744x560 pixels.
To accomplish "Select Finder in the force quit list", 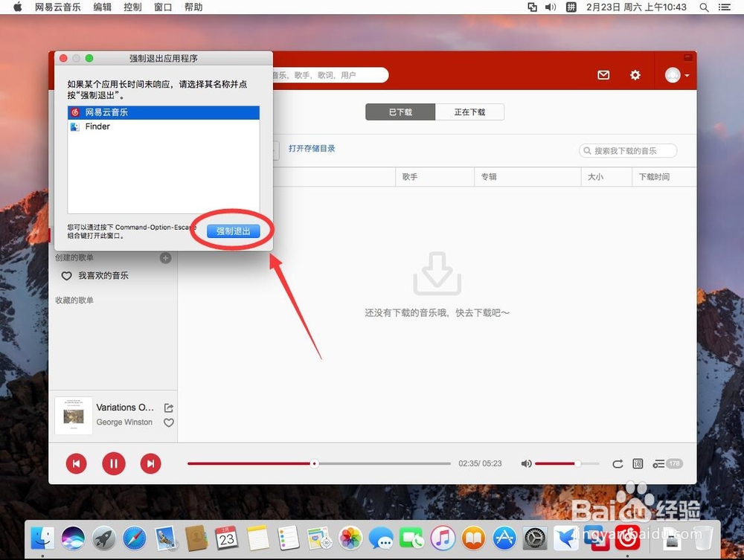I will (x=163, y=126).
